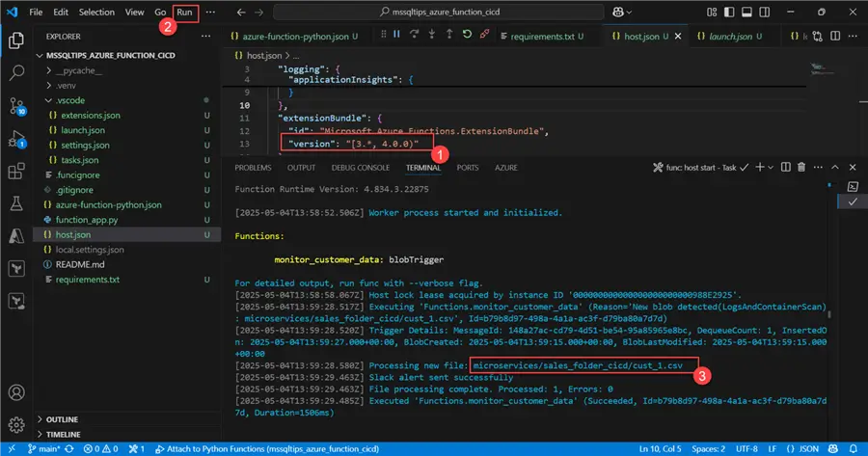Open the File menu
Screen dimensions: 868x456
tap(36, 13)
